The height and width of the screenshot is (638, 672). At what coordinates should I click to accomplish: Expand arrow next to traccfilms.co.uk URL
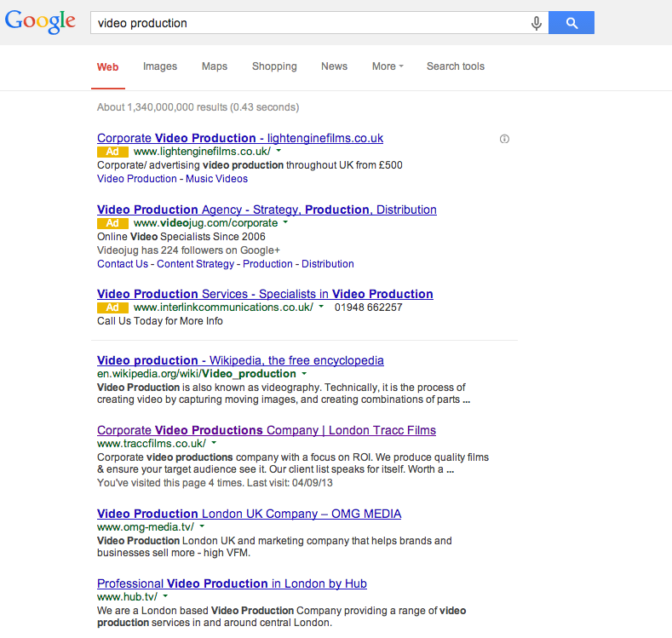(x=214, y=443)
